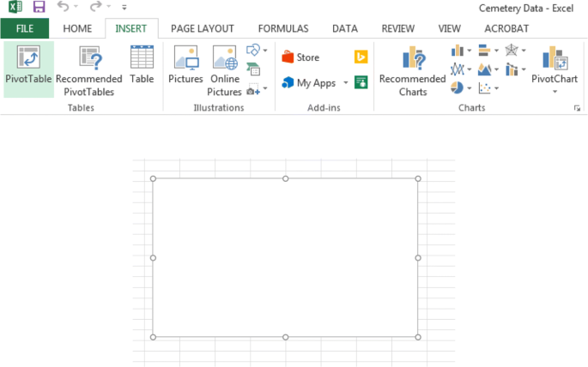Expand the My Apps dropdown arrow
The image size is (588, 367).
coord(345,83)
